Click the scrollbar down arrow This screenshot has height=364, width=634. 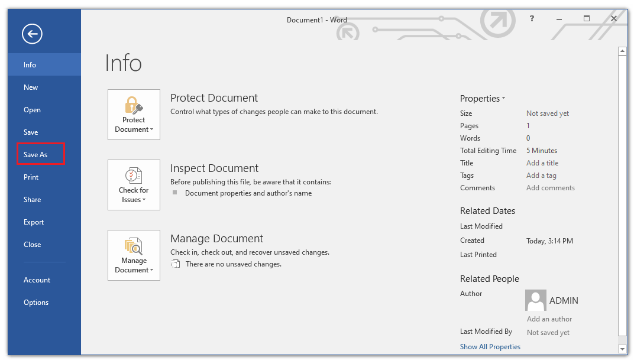[622, 349]
